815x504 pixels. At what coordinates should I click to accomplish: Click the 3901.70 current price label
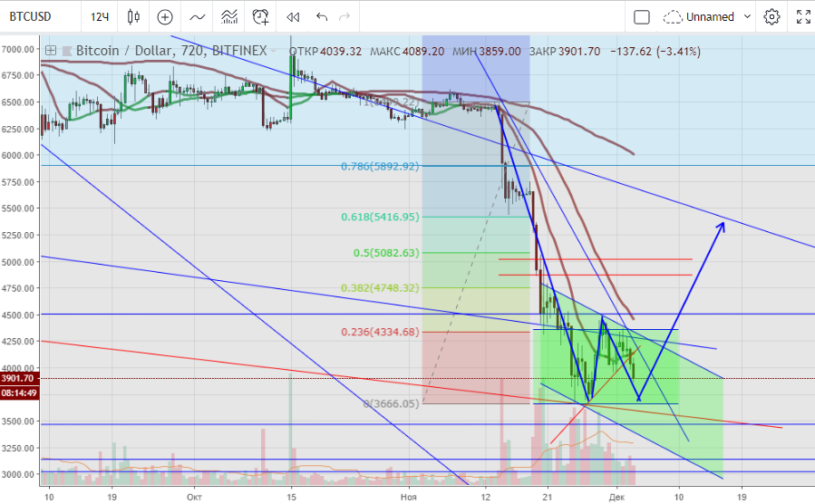pos(19,378)
